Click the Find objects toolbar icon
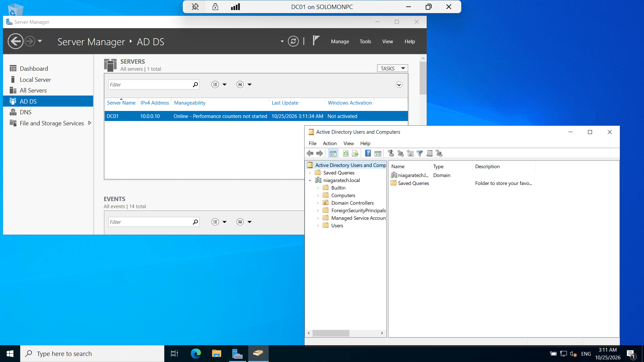Image resolution: width=644 pixels, height=362 pixels. [429, 154]
